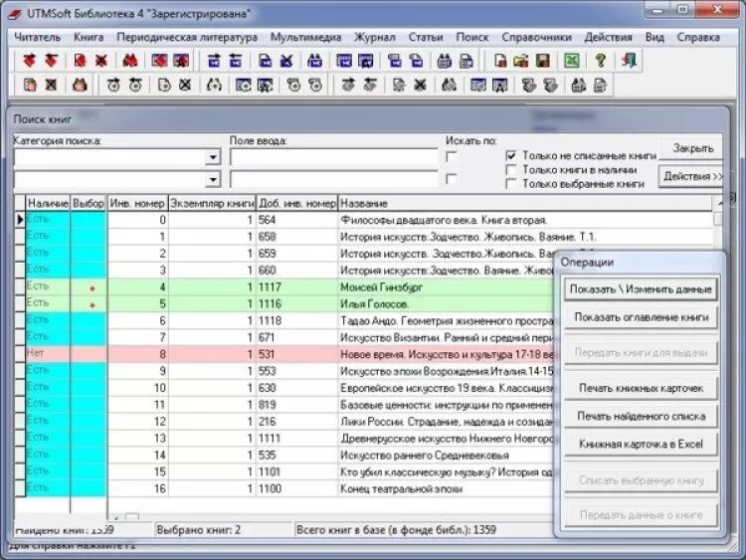Click 'Печать найденного списка' button
This screenshot has width=746, height=560.
[641, 417]
